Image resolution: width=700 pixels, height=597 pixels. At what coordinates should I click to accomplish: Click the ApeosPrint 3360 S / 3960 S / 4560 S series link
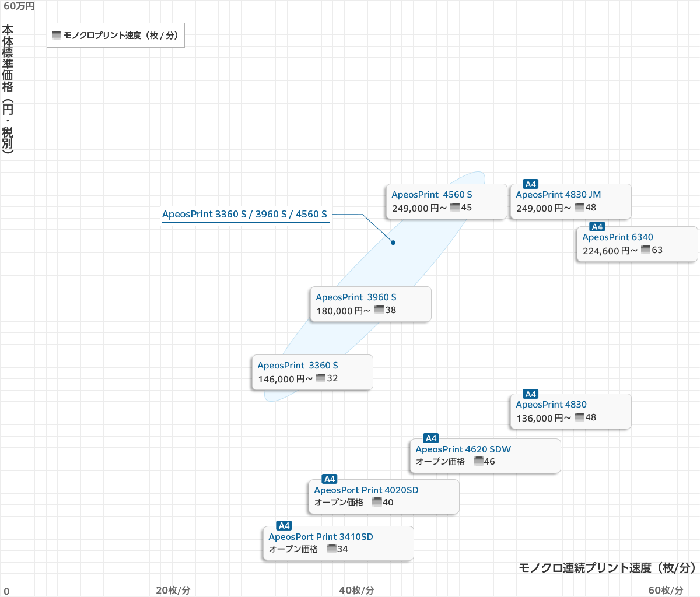coord(244,214)
